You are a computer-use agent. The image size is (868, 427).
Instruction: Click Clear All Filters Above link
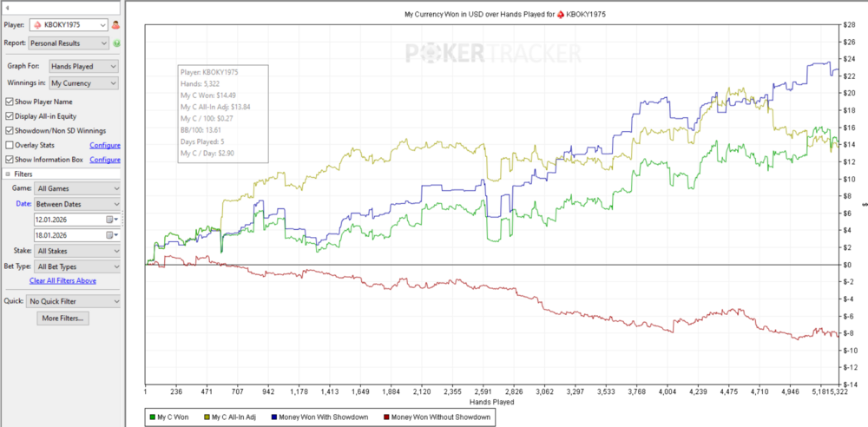[62, 280]
